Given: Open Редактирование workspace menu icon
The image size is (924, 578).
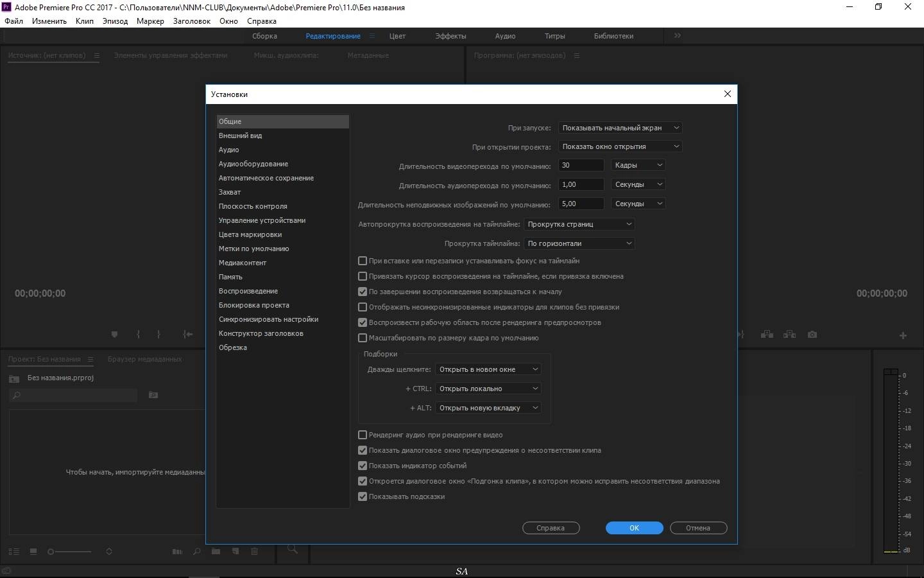Looking at the screenshot, I should click(x=372, y=36).
